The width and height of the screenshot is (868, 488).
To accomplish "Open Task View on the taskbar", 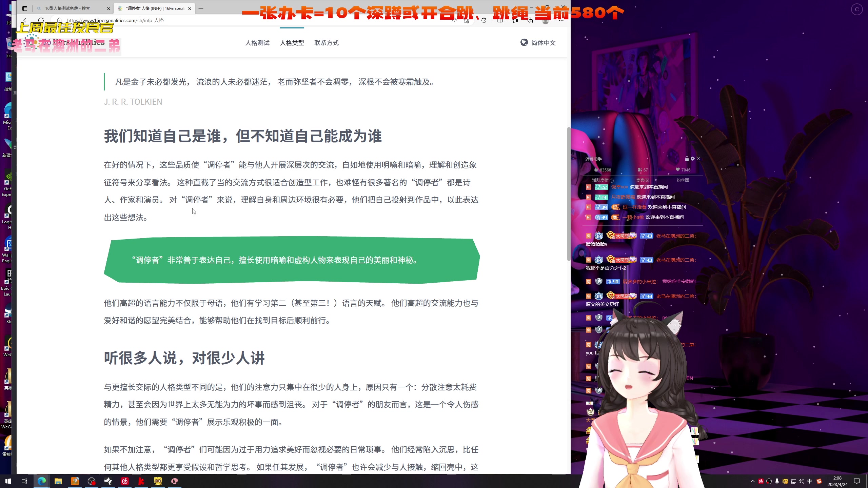I will (24, 481).
